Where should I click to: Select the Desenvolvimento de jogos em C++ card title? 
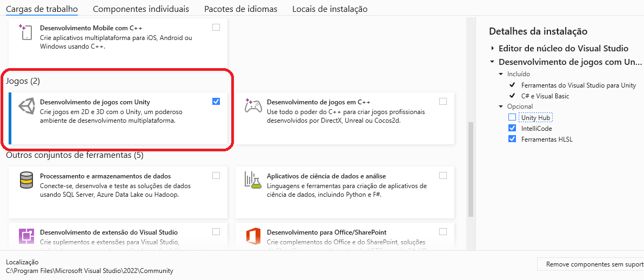click(x=319, y=102)
